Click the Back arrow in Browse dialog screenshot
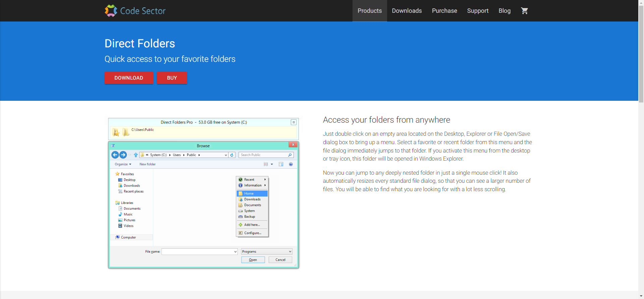Screen dimensions: 644x299 (115, 155)
